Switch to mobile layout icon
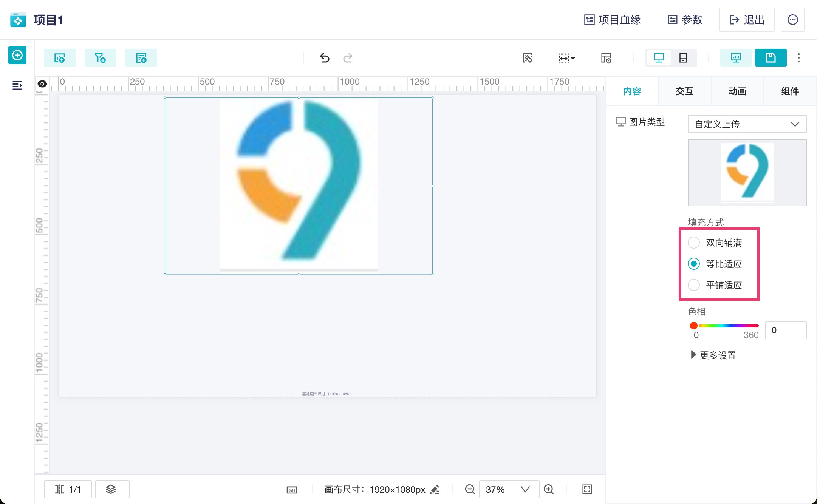817x504 pixels. pos(683,58)
